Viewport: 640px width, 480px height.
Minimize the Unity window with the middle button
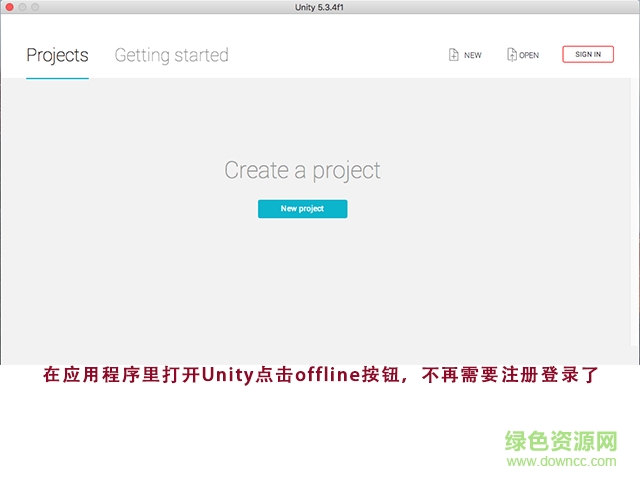coord(22,7)
